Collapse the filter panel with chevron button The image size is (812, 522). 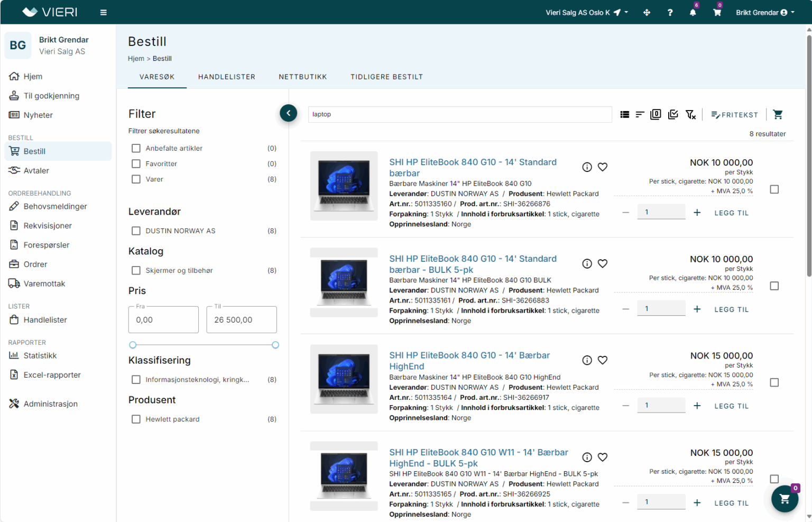(x=288, y=113)
